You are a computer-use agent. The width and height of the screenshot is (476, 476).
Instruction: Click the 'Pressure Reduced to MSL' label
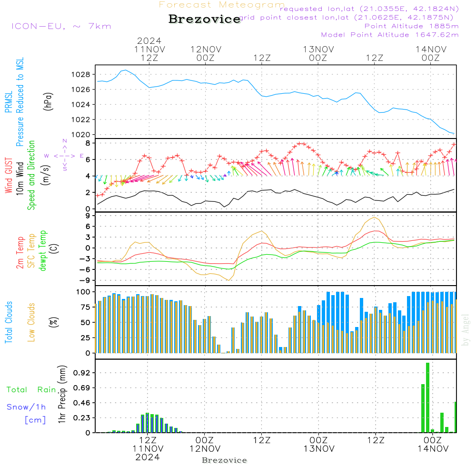[20, 102]
